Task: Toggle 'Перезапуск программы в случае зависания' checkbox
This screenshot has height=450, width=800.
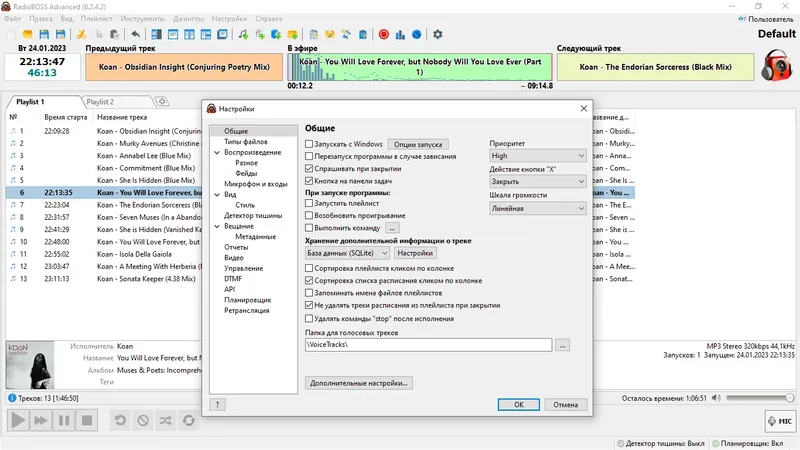Action: coord(309,157)
